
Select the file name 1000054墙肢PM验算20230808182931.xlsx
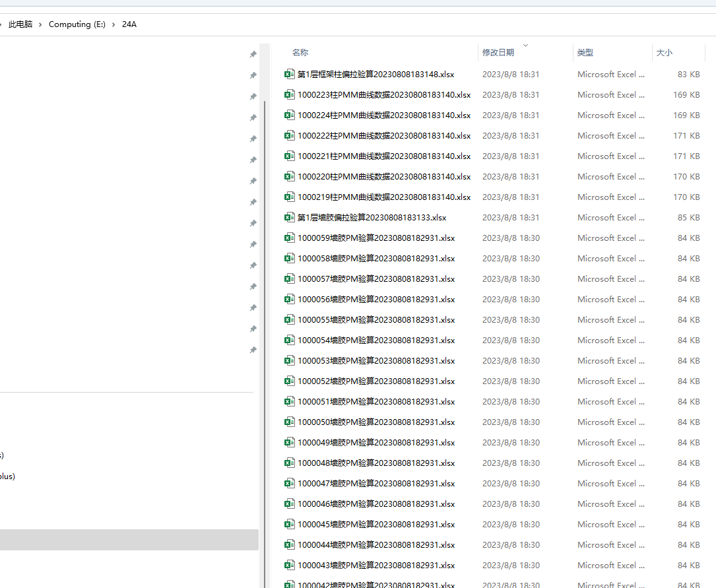coord(376,341)
